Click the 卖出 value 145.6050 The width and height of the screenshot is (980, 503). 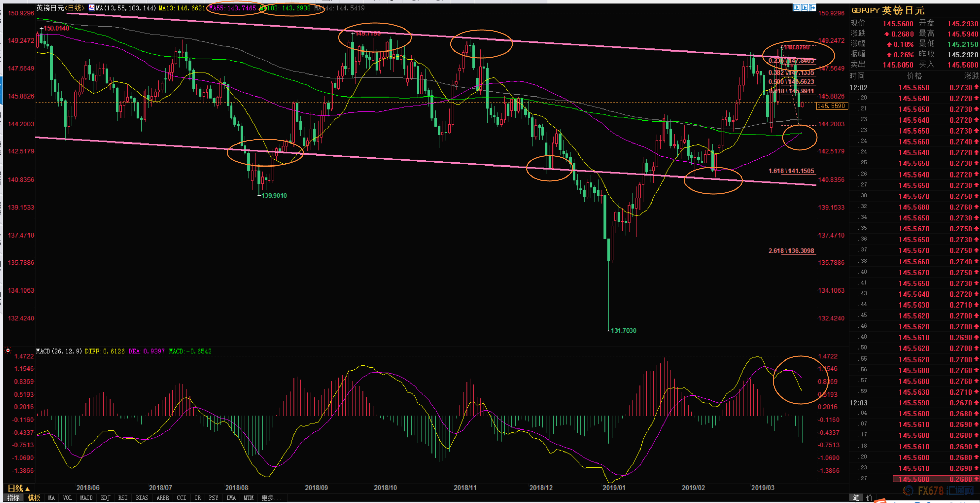click(x=898, y=65)
